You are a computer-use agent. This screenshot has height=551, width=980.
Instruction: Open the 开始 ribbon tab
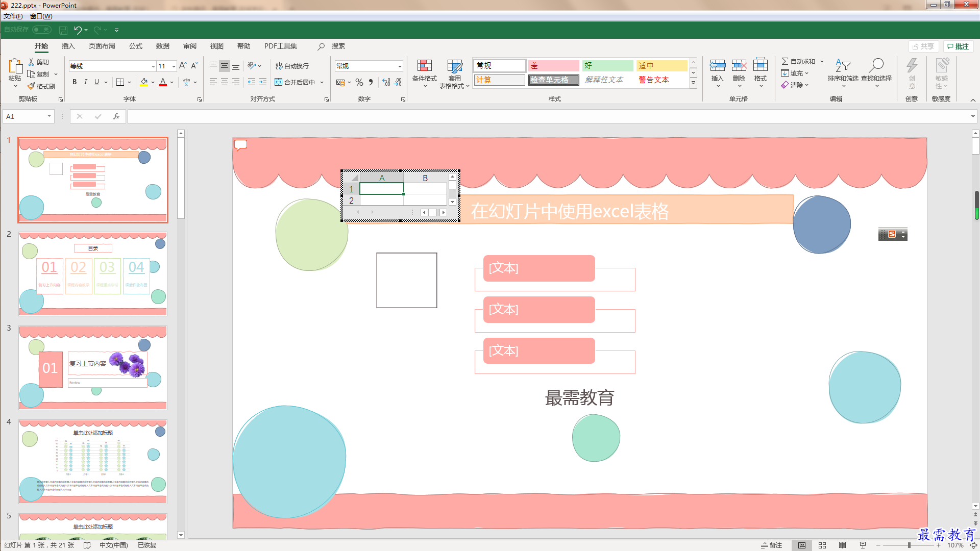click(41, 46)
